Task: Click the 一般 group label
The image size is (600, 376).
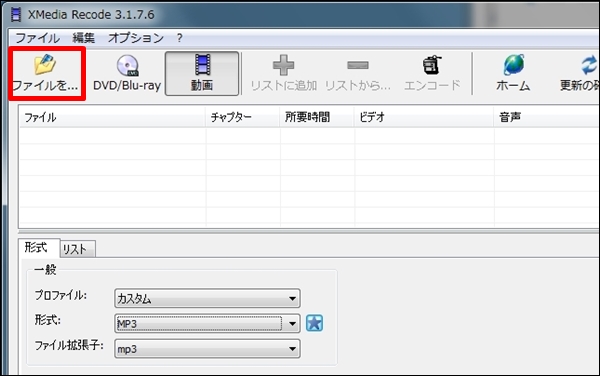Action: pos(45,270)
